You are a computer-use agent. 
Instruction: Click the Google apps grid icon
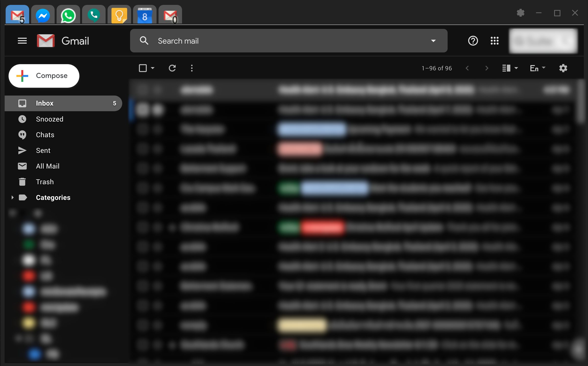point(494,40)
